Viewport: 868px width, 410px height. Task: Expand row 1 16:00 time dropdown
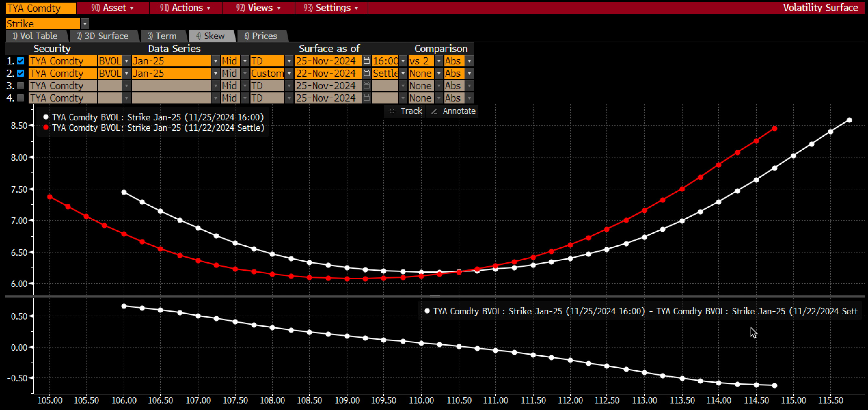(x=403, y=61)
